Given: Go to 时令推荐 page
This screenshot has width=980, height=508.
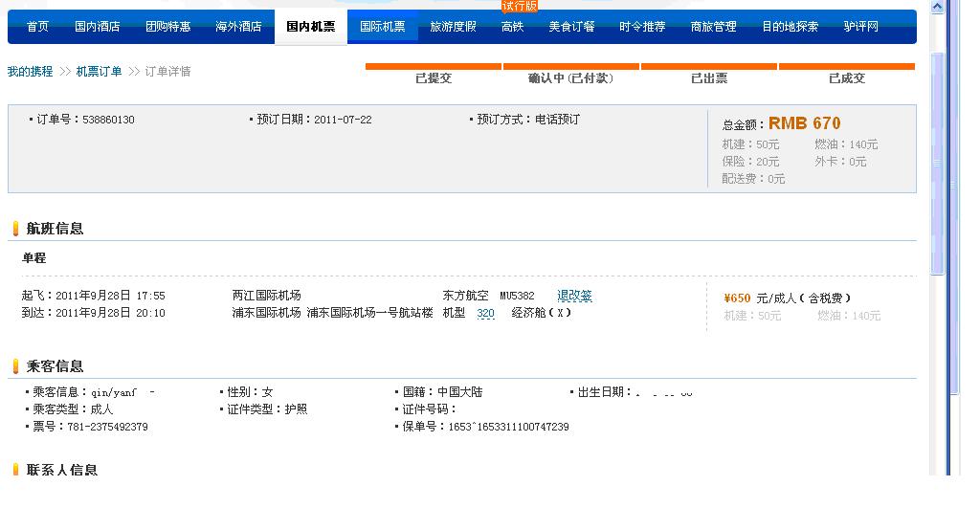Looking at the screenshot, I should tap(642, 27).
